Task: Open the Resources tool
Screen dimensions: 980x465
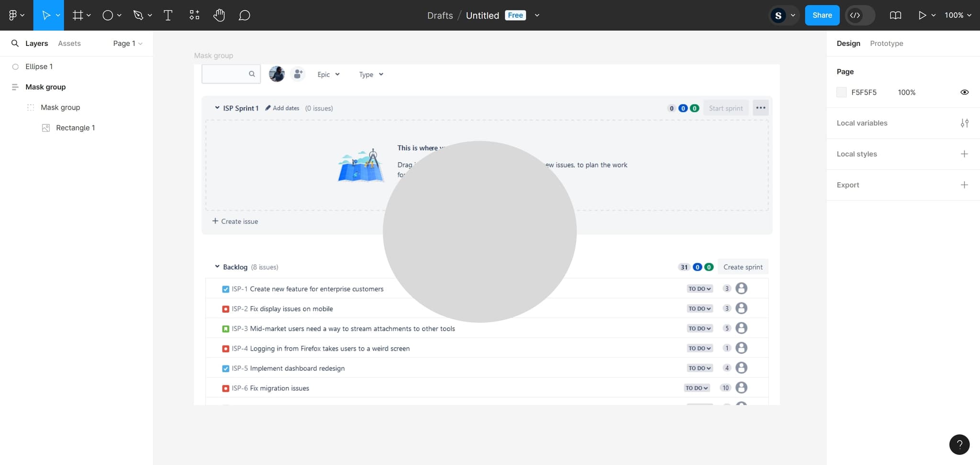Action: click(x=194, y=15)
